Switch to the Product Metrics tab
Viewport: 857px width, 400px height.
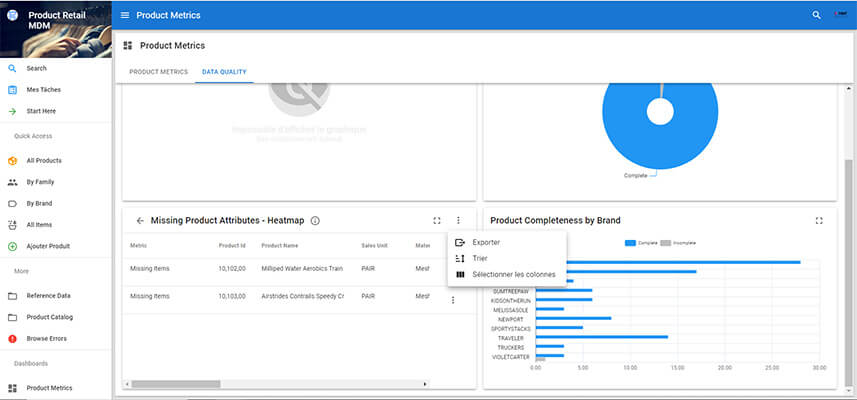pos(158,72)
